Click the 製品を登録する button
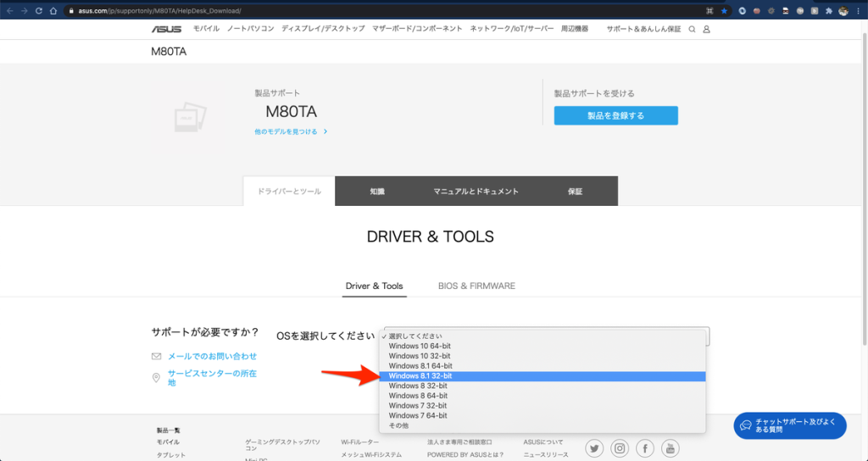 click(x=615, y=115)
